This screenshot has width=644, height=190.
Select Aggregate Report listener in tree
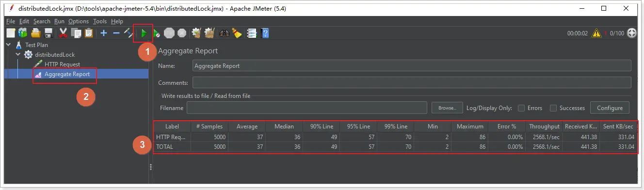(x=67, y=74)
